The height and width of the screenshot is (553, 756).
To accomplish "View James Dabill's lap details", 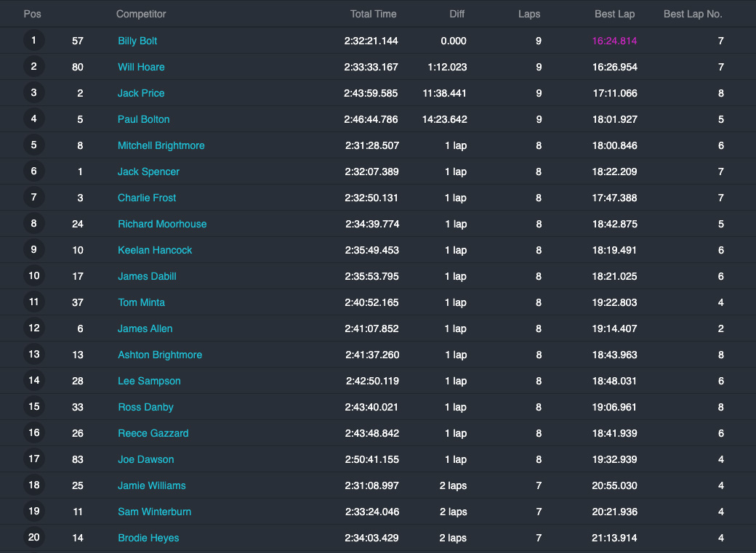I will [147, 276].
